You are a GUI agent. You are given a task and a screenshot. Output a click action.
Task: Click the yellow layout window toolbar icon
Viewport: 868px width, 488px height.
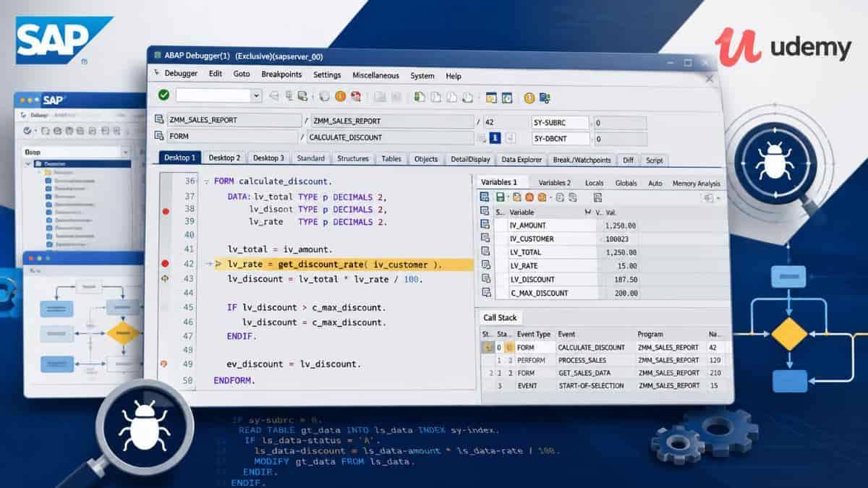[x=491, y=97]
